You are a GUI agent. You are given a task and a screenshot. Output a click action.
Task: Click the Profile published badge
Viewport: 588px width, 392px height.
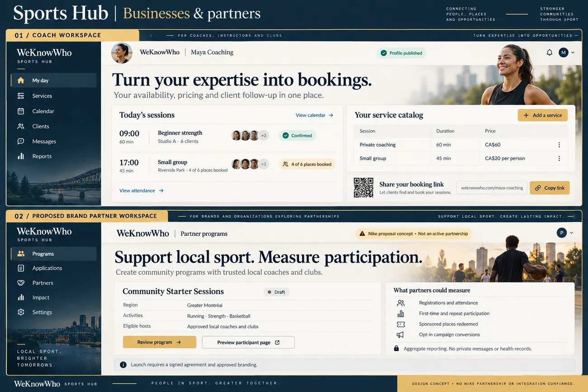pyautogui.click(x=401, y=53)
